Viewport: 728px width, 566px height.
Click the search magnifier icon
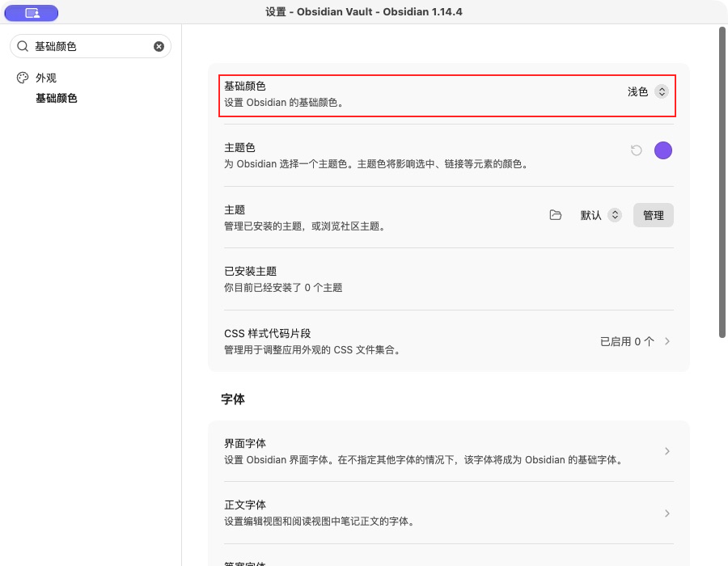click(23, 46)
